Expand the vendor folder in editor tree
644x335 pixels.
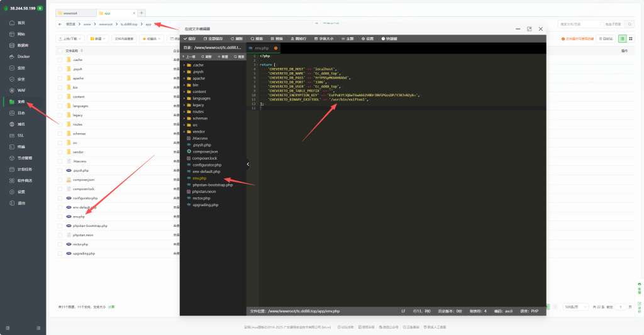pos(199,131)
